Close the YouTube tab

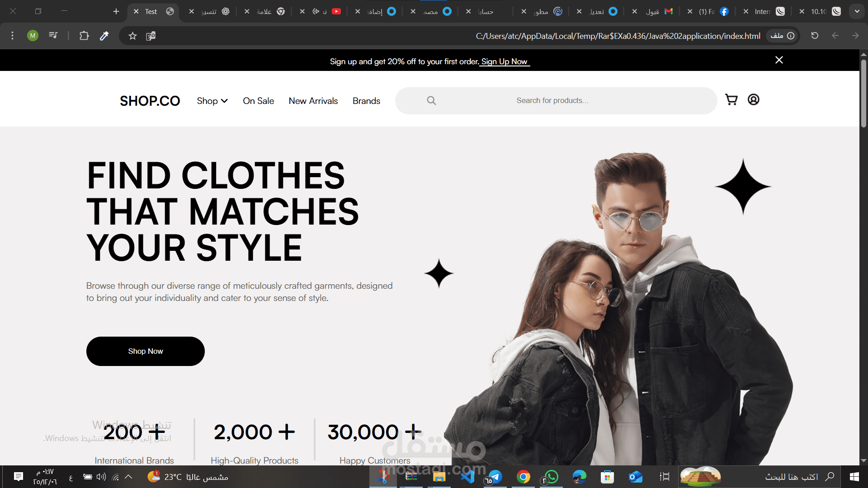302,11
